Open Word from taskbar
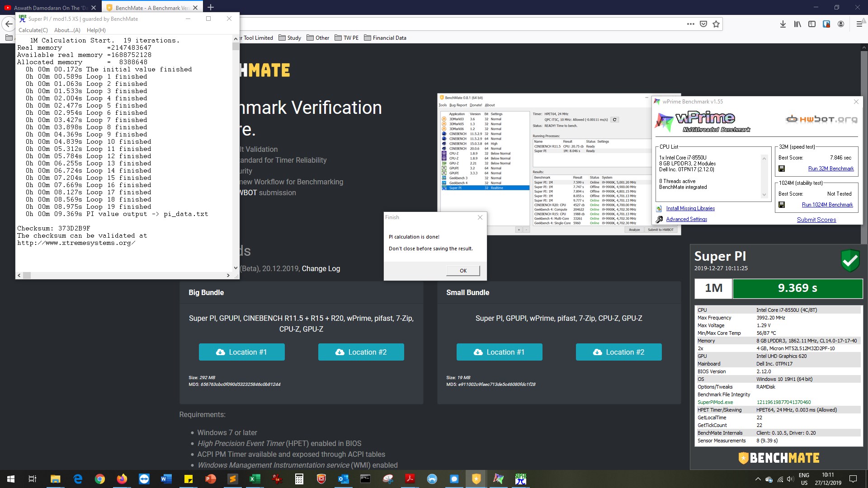The image size is (868, 488). 166,479
